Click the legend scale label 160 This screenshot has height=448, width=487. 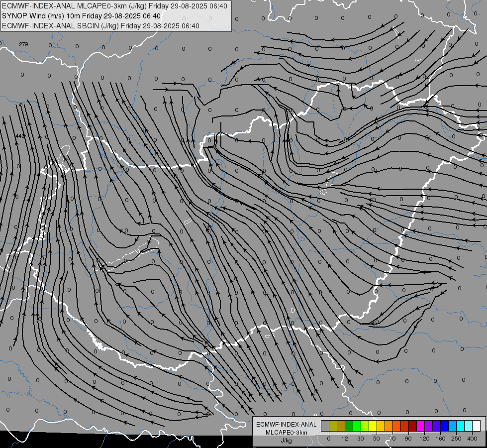coord(440,439)
